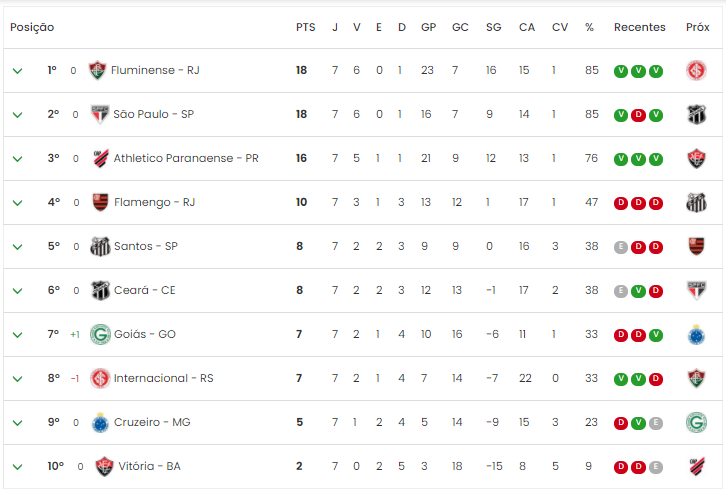Open Goiás' next opponent Cruzeiro crest
Image resolution: width=726 pixels, height=491 pixels.
(696, 334)
